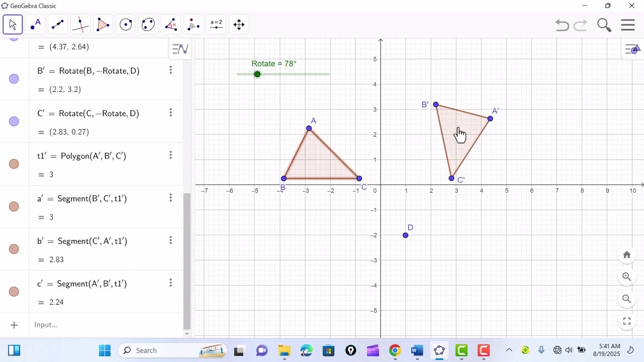Reset view with the Home button
Viewport: 644px width, 362px height.
pyautogui.click(x=627, y=255)
